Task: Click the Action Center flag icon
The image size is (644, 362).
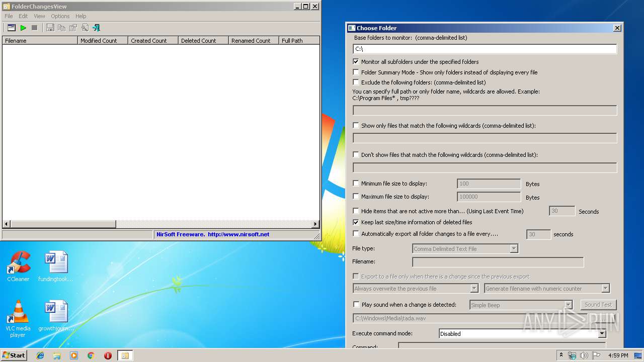Action: pos(596,355)
